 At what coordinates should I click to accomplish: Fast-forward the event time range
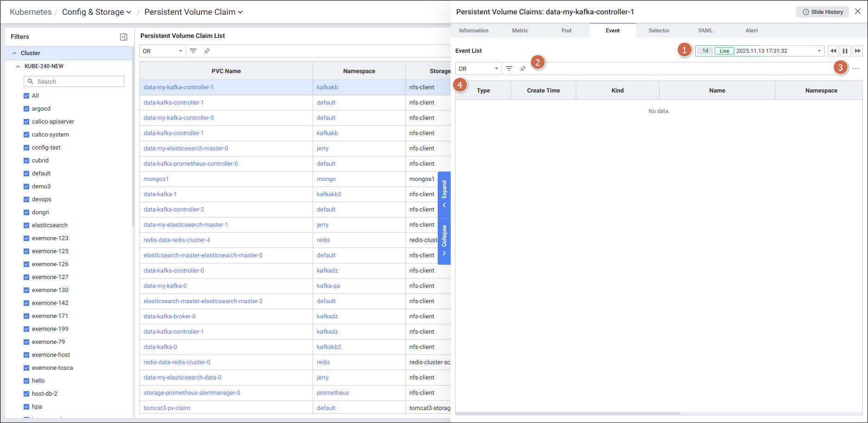click(x=857, y=51)
